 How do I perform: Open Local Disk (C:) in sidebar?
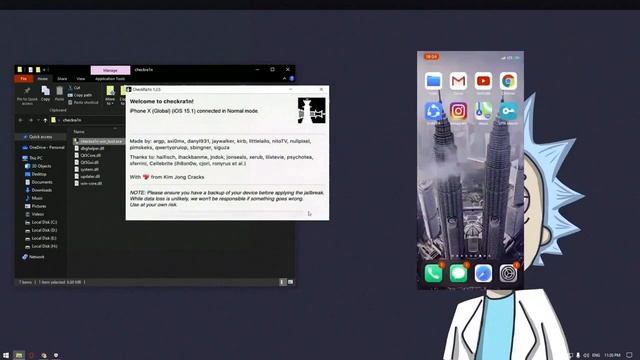41,222
